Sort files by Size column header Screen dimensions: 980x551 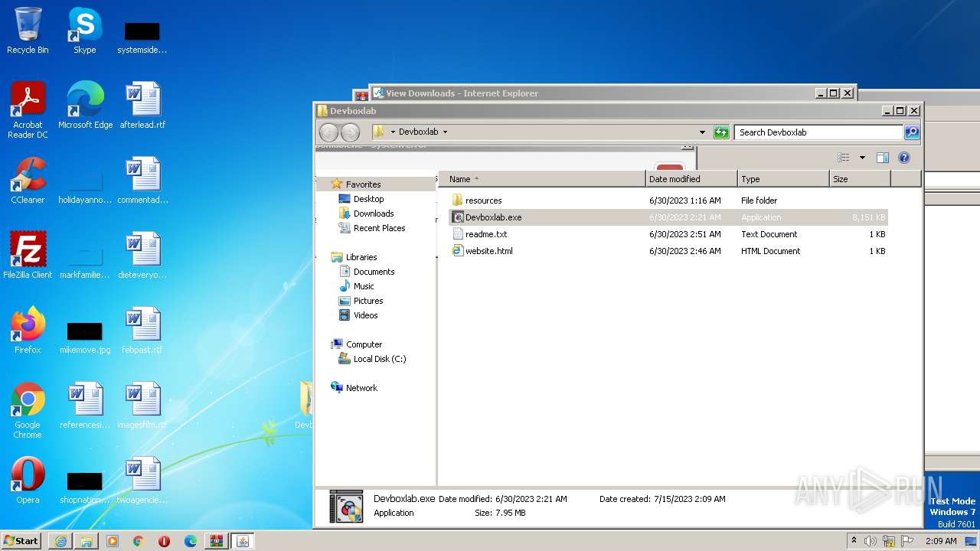click(861, 179)
